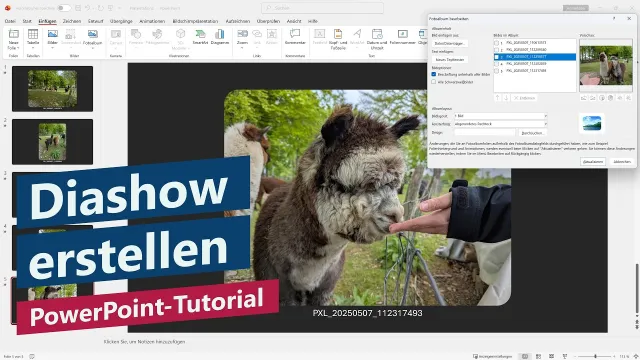The width and height of the screenshot is (640, 360).
Task: Decrease contrast of preview picture
Action: coord(611,98)
